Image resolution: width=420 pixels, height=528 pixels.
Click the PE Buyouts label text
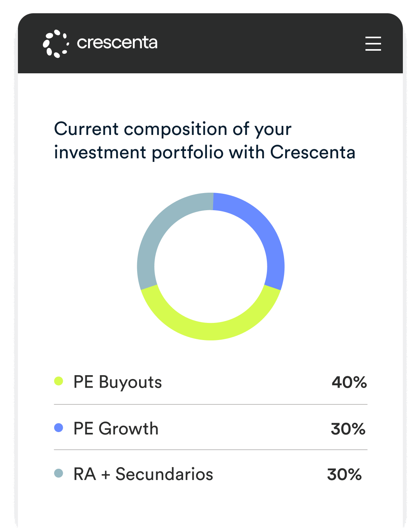[118, 382]
